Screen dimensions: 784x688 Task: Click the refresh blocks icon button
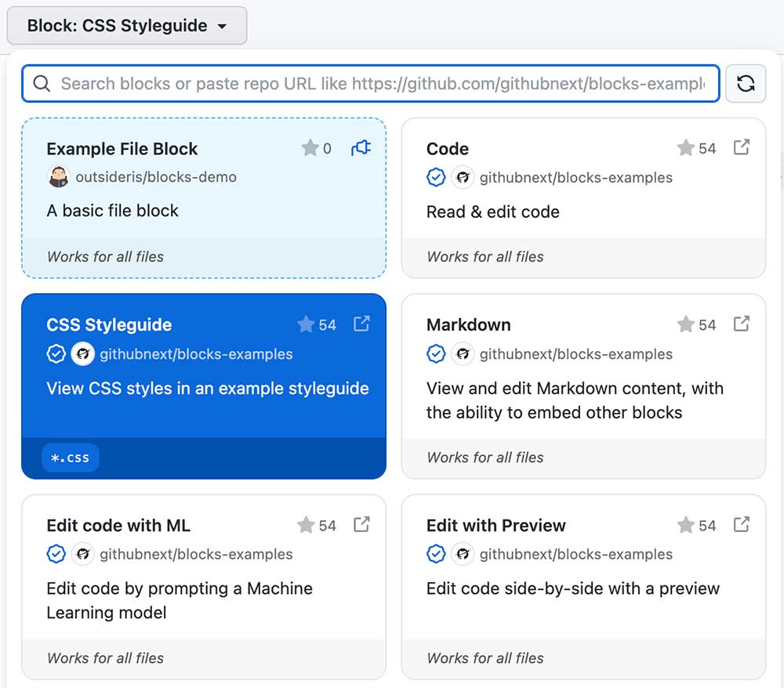[746, 83]
